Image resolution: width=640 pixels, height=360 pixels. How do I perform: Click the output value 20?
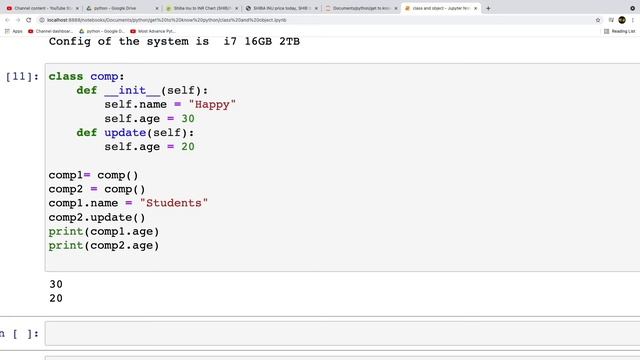coord(56,298)
